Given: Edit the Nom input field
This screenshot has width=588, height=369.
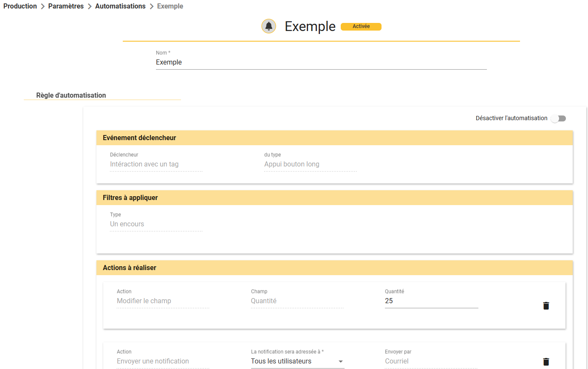Looking at the screenshot, I should point(321,62).
